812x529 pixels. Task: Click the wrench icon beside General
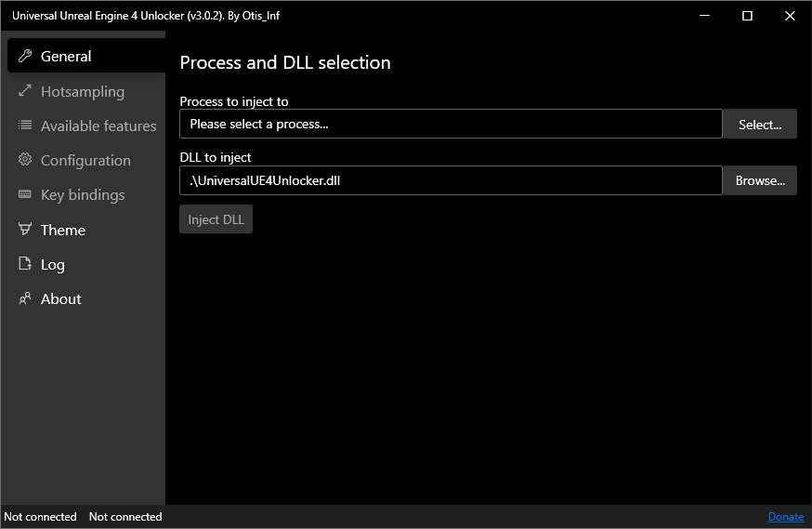point(25,56)
